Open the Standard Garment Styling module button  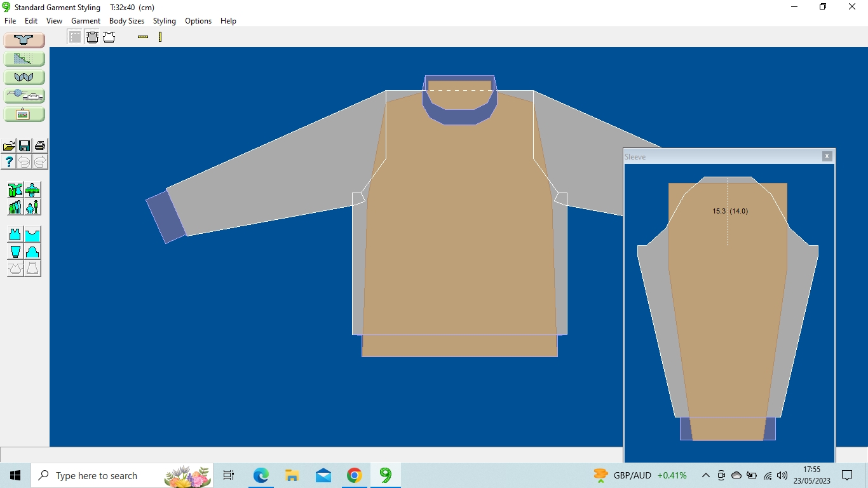pyautogui.click(x=24, y=40)
